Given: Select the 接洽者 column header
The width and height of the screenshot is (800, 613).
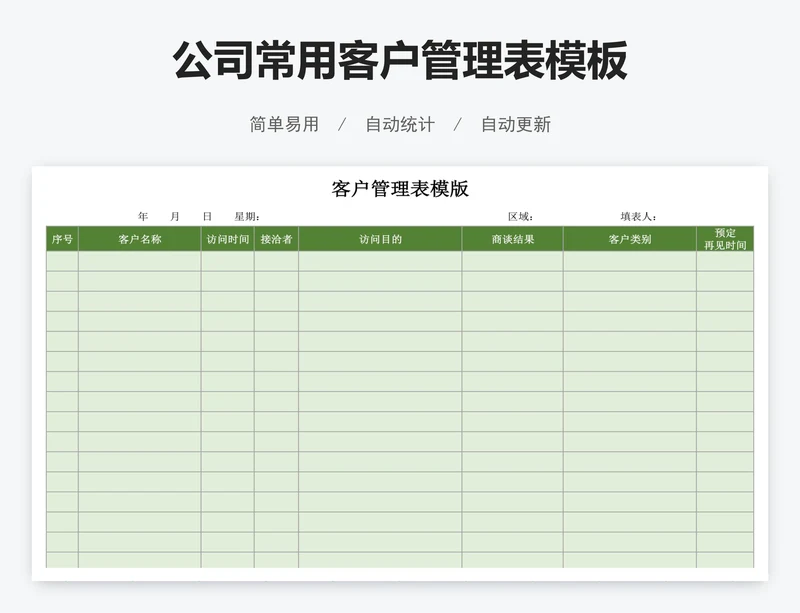Looking at the screenshot, I should [276, 239].
